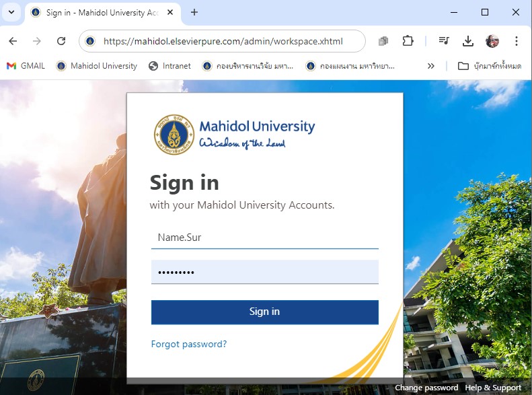
Task: Open the all bookmarks folder
Action: coord(489,66)
